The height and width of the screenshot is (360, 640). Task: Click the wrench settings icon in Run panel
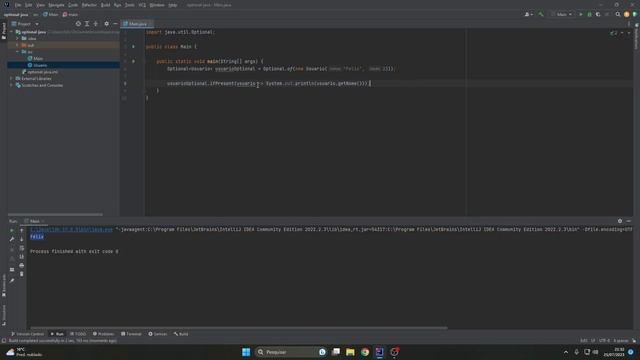coord(12,239)
